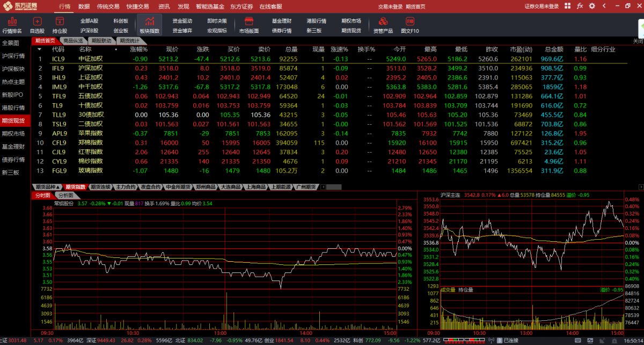Click the 沪深主连 chart title
This screenshot has width=644, height=345.
[451, 195]
